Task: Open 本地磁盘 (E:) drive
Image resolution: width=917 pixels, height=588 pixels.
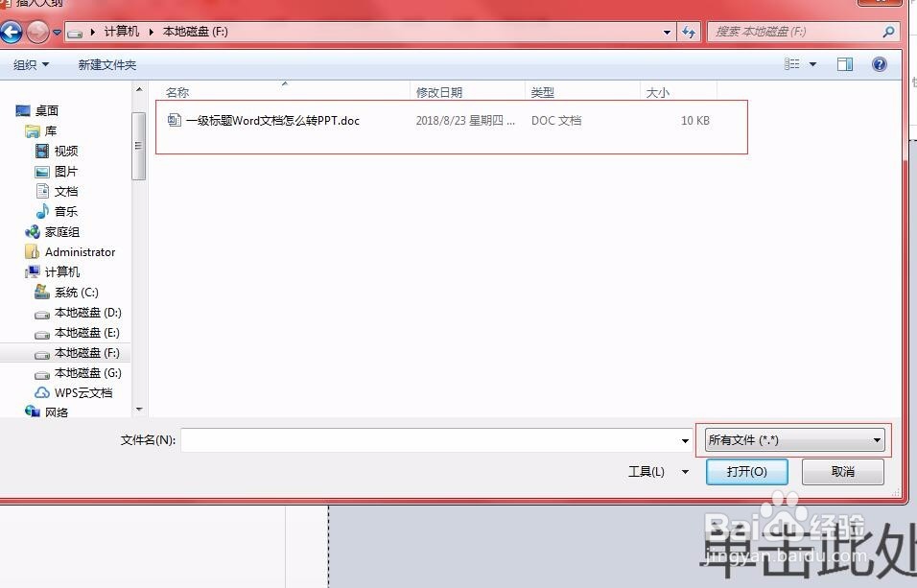Action: tap(87, 332)
